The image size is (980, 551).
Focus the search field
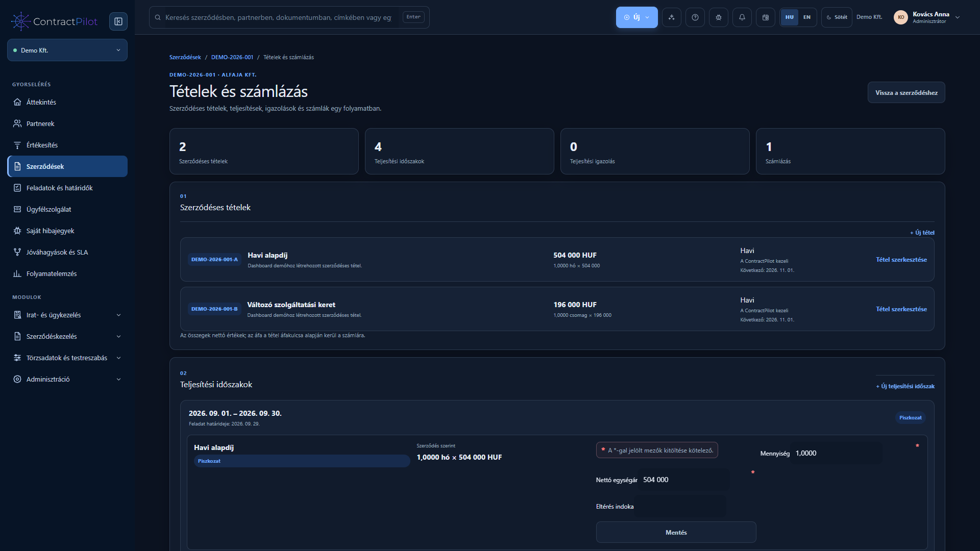(x=289, y=17)
